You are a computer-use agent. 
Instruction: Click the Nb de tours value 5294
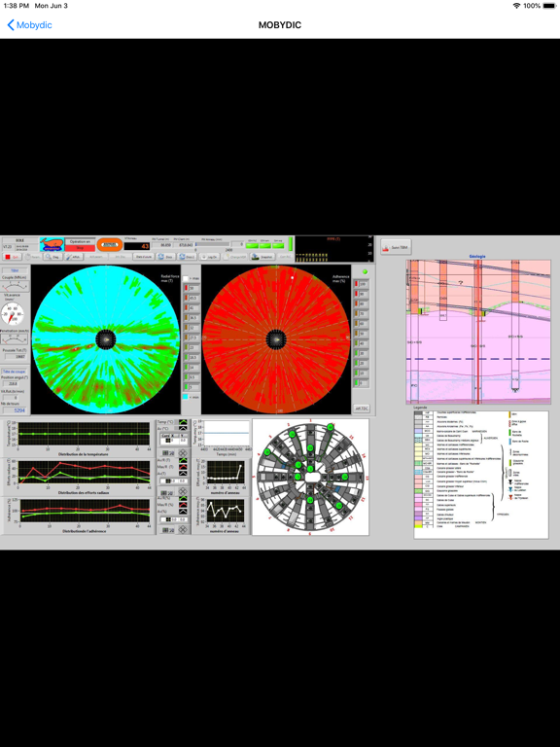(16, 410)
